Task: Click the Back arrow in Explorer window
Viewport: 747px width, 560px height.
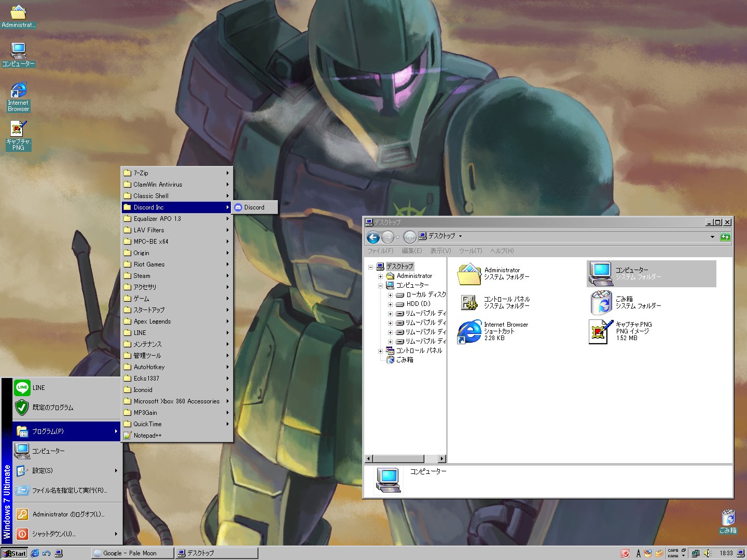Action: 373,237
